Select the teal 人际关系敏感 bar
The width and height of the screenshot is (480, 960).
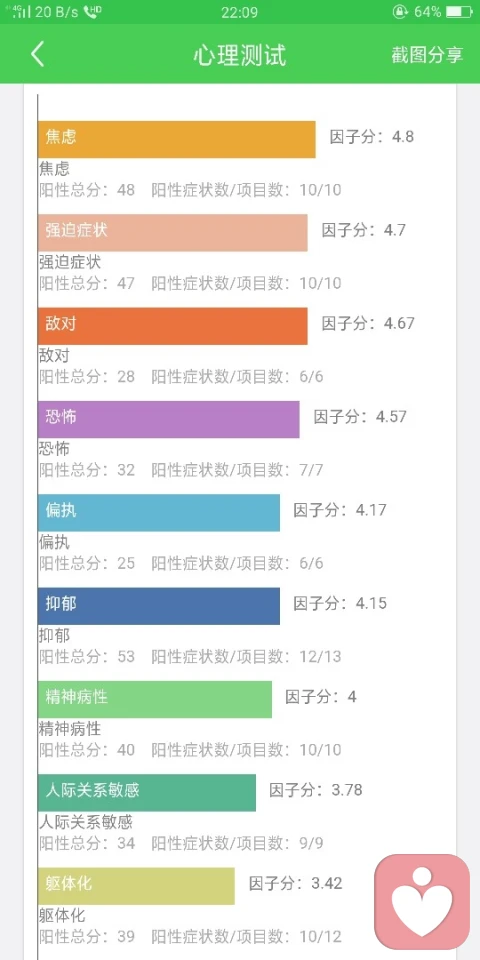pyautogui.click(x=147, y=793)
